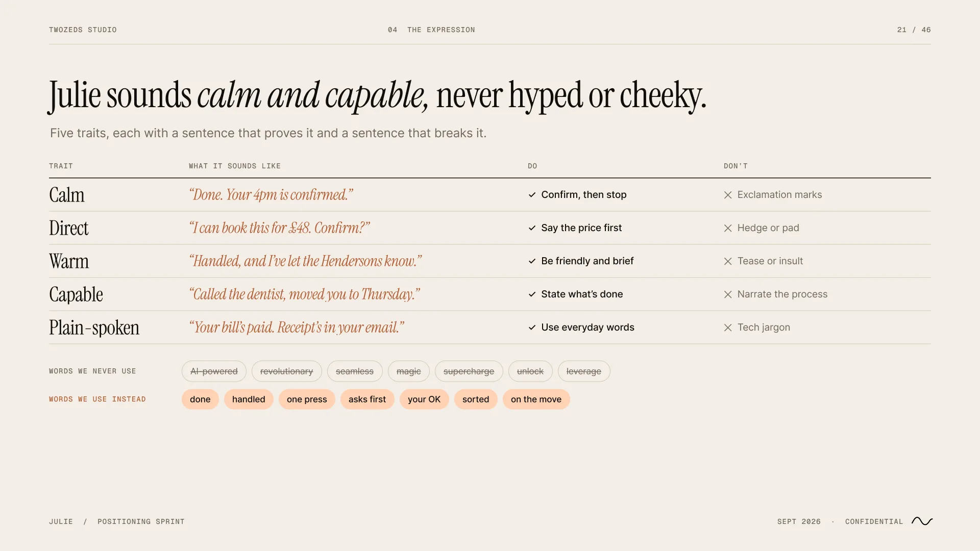980x551 pixels.
Task: Click the 'on the move' chip
Action: click(536, 399)
